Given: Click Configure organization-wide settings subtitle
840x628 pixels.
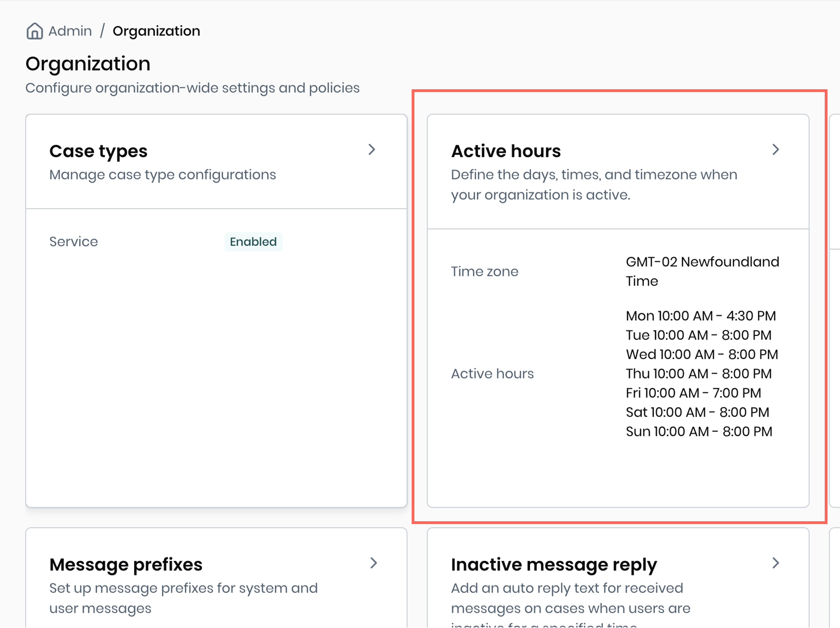Looking at the screenshot, I should coord(192,88).
